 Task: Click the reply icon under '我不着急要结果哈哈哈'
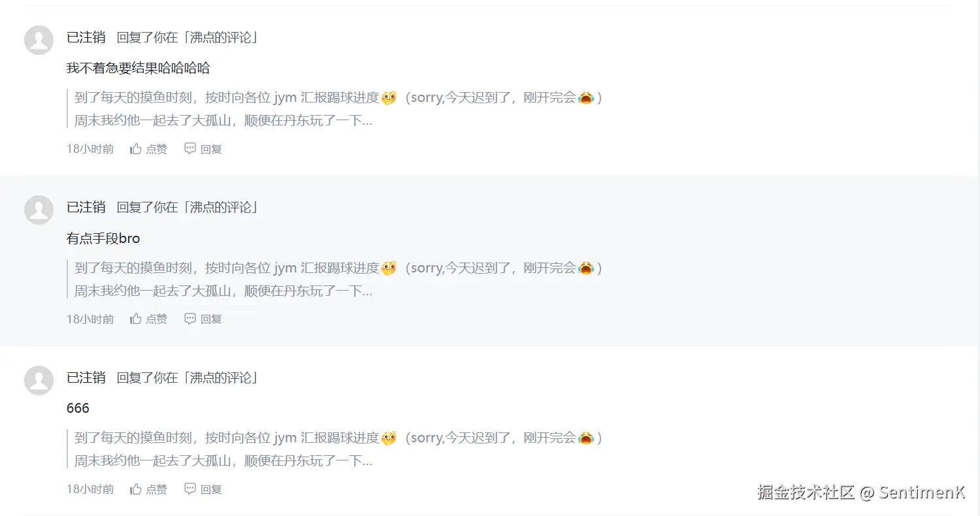point(188,148)
